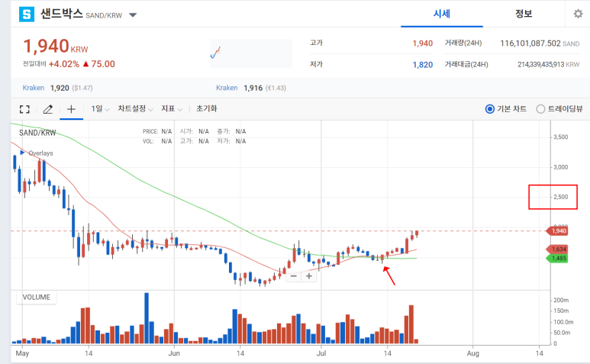Click the mini sparkline thumbnail

pyautogui.click(x=251, y=53)
